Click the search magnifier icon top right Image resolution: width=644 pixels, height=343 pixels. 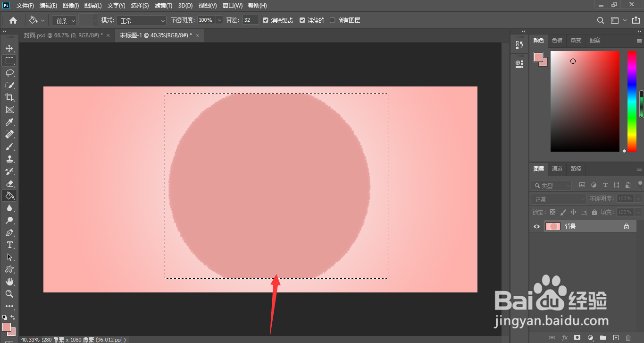click(600, 20)
